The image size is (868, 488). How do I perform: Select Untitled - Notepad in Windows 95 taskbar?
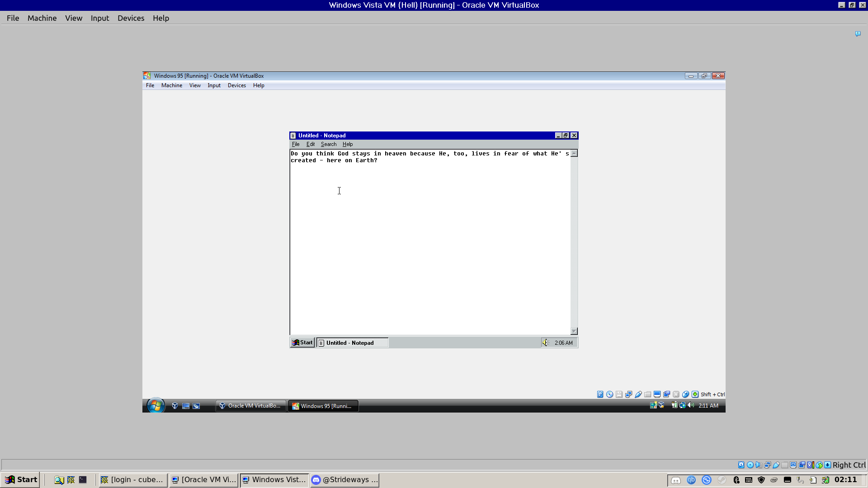352,343
